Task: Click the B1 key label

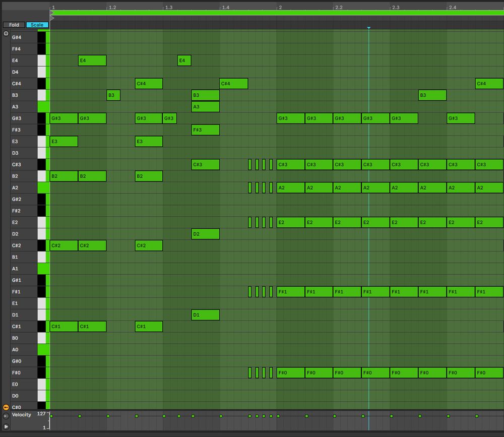Action: (15, 257)
